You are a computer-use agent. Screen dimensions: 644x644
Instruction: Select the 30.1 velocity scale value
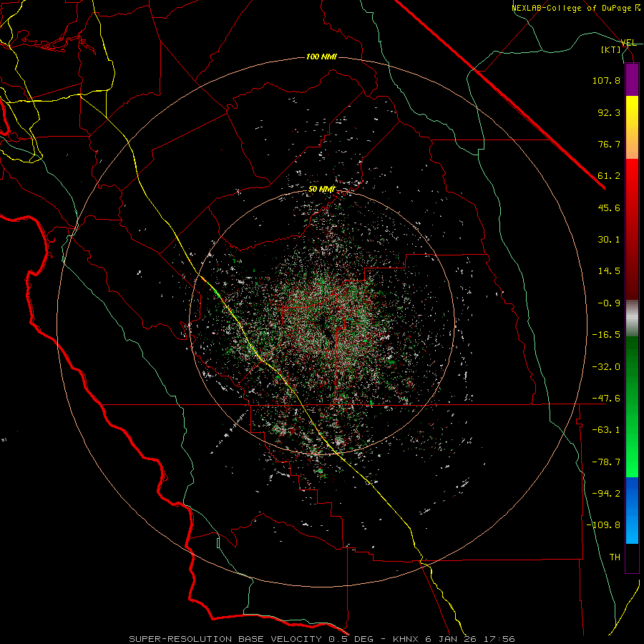click(609, 240)
